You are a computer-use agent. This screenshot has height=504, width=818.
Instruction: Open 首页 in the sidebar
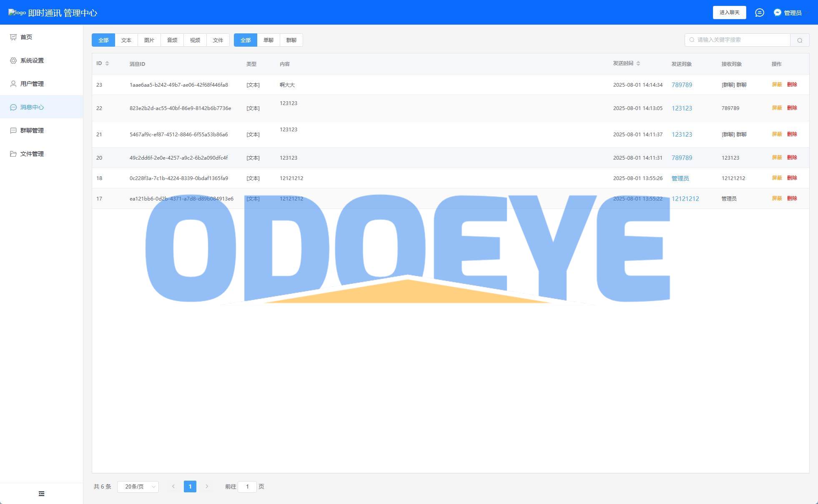tap(26, 37)
